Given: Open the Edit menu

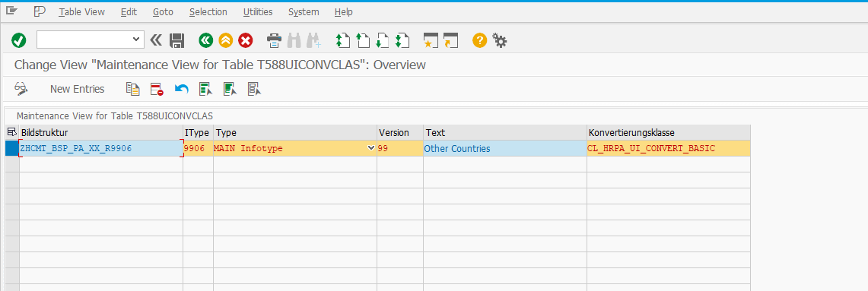Looking at the screenshot, I should [129, 11].
